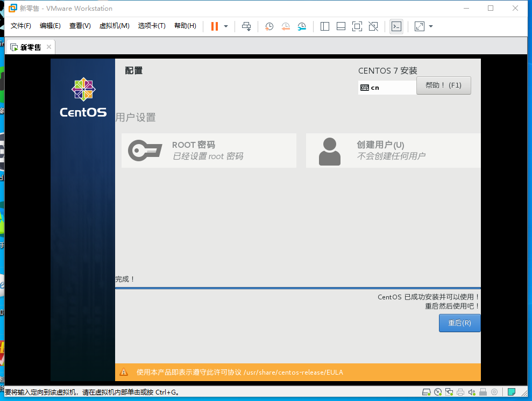Toggle the thumbnail bar visibility

point(341,26)
